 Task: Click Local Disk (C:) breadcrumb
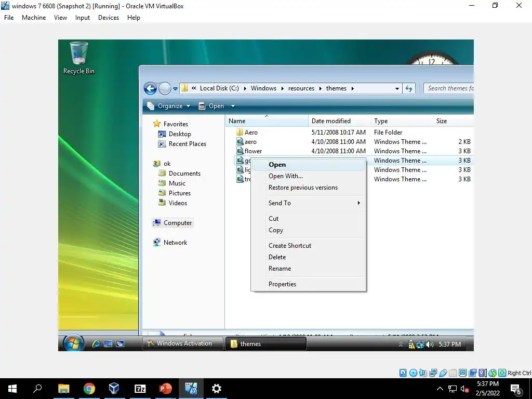click(219, 88)
